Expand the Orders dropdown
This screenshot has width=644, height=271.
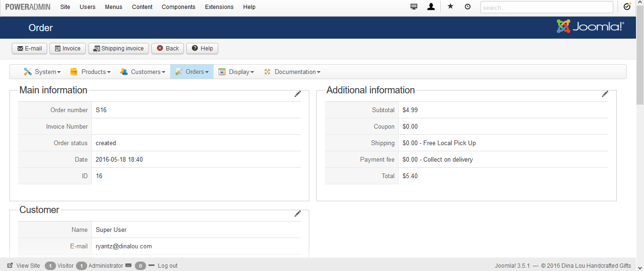pyautogui.click(x=192, y=72)
